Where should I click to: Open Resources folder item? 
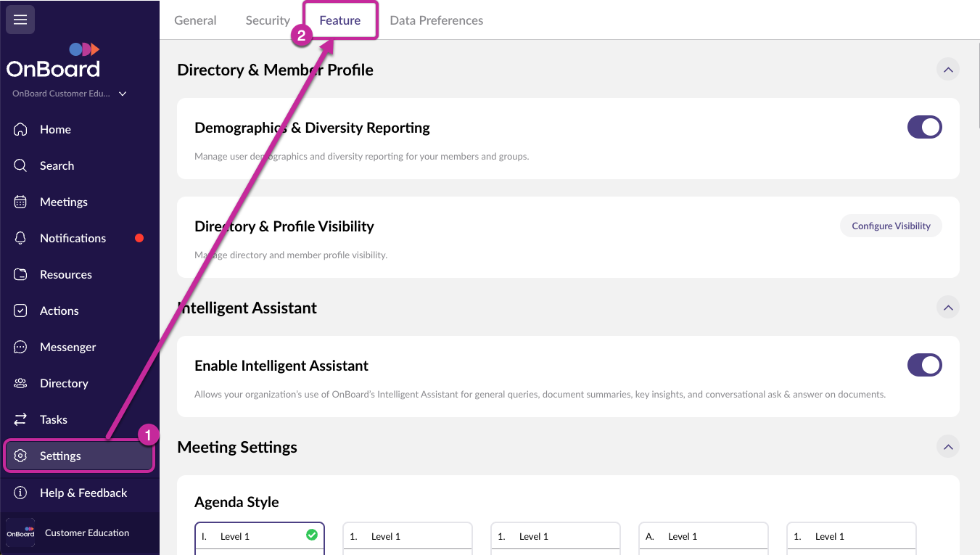[65, 274]
